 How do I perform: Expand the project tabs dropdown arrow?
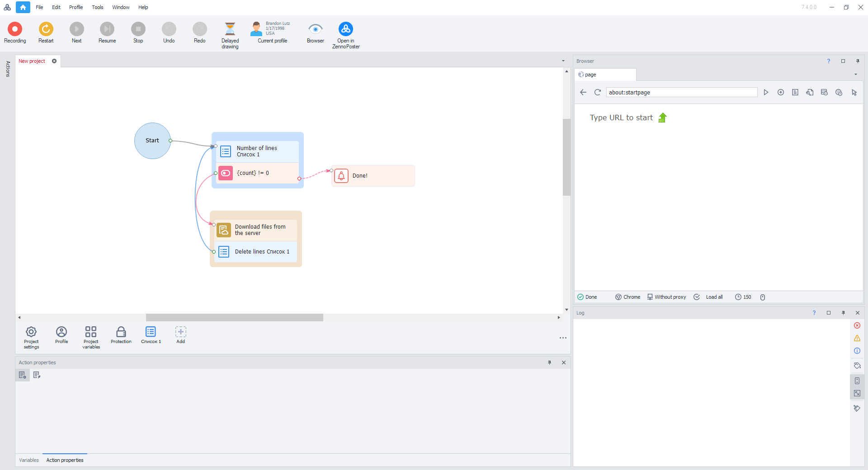(563, 61)
